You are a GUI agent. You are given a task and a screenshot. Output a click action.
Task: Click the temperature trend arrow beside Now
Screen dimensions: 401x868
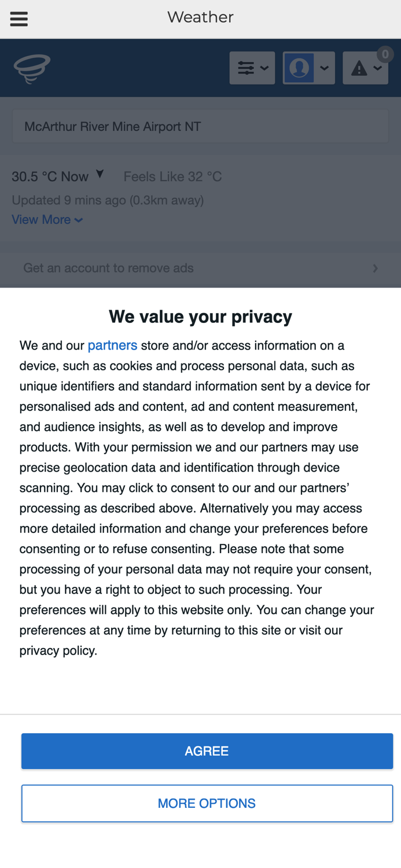click(x=100, y=174)
